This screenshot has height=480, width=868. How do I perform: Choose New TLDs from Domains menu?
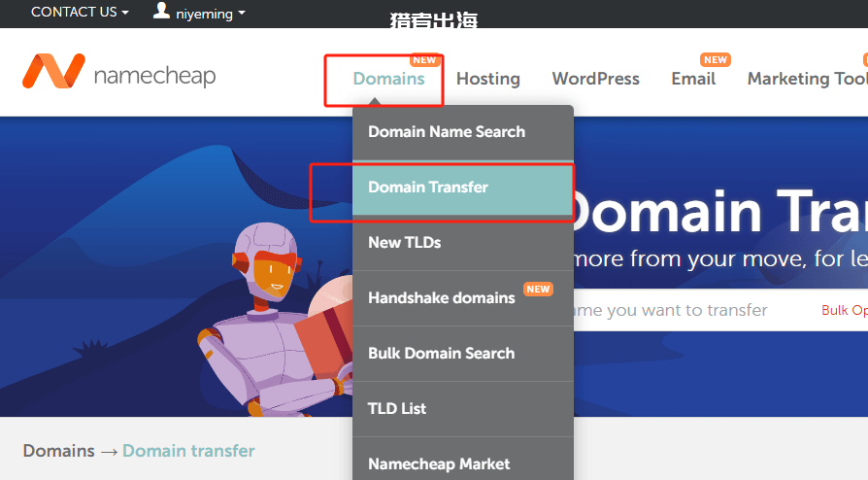pyautogui.click(x=463, y=243)
